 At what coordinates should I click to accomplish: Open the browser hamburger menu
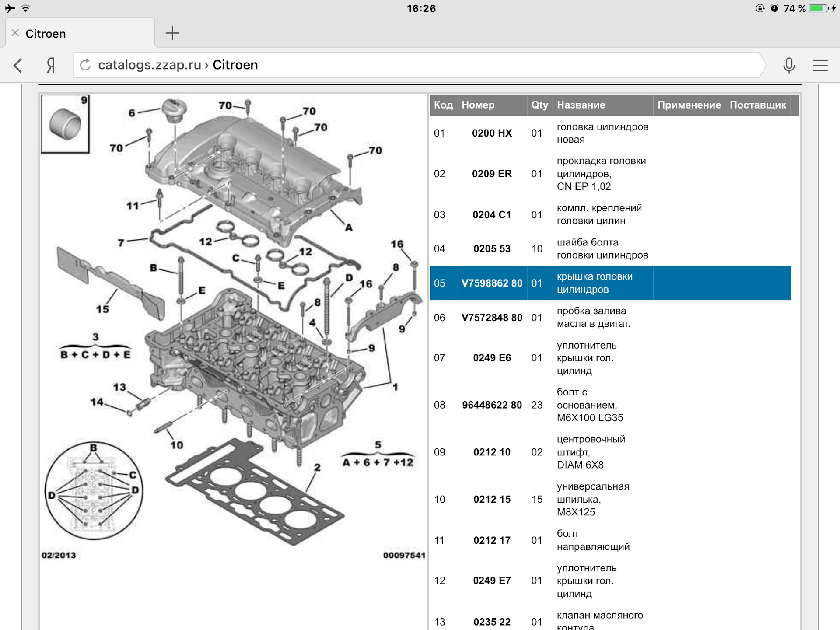[x=820, y=66]
